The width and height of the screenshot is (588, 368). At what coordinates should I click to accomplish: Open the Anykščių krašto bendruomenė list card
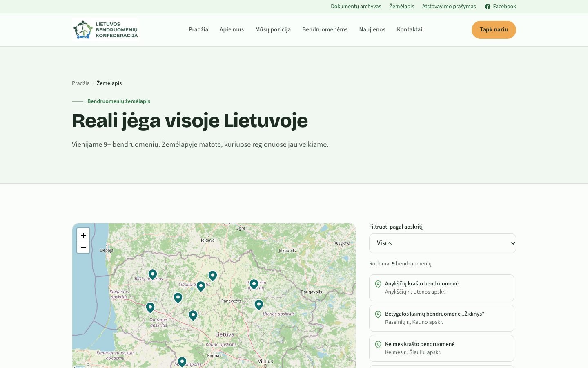click(x=442, y=288)
